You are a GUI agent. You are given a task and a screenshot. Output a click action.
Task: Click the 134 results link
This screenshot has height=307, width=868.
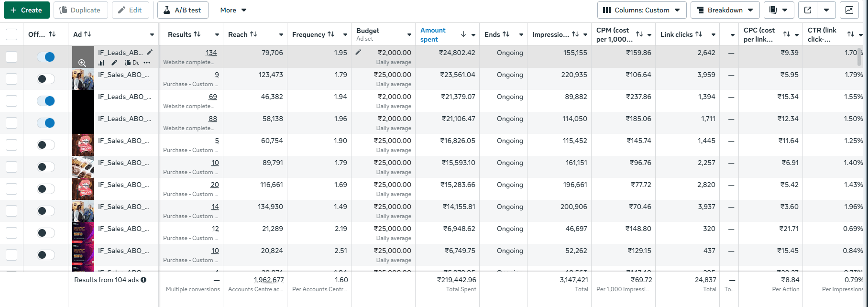tap(211, 53)
